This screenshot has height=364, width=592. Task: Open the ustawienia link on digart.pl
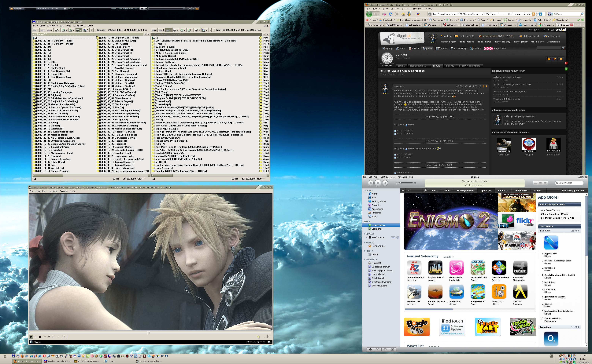click(553, 42)
